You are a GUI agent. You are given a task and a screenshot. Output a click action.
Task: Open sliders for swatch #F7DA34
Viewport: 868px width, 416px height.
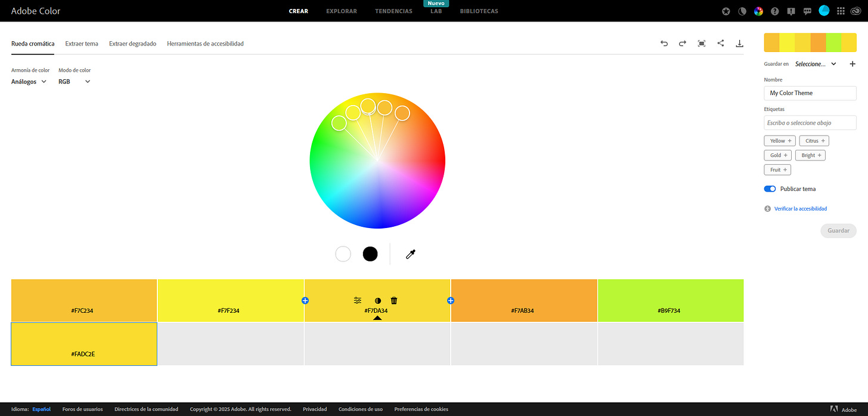(358, 300)
